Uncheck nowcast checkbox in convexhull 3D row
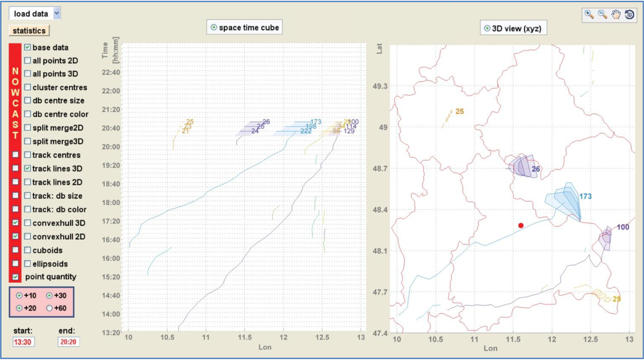644x360 pixels. [15, 223]
